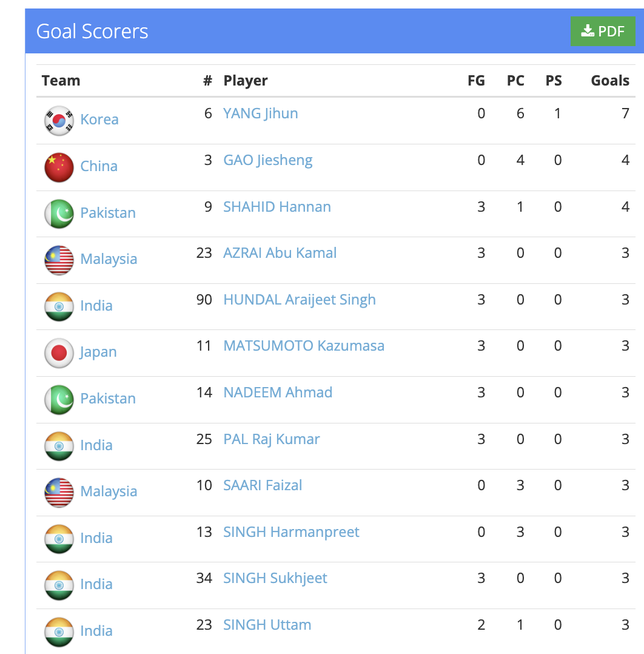Screen dimensions: 644x654
Task: Click Malaysia flag beside AZRAI Abu Kamal
Action: [x=59, y=260]
